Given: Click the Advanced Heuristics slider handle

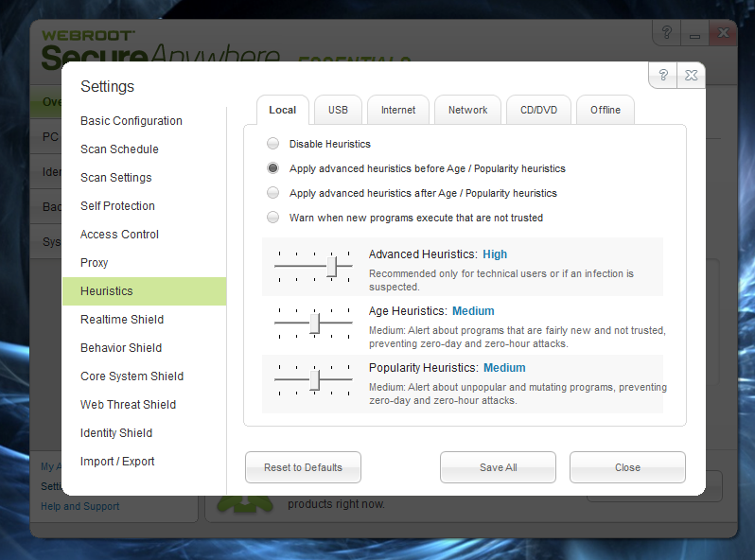Looking at the screenshot, I should (332, 266).
